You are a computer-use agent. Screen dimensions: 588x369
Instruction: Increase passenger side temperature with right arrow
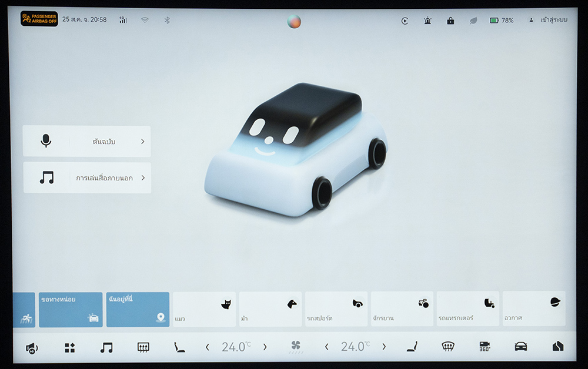384,347
